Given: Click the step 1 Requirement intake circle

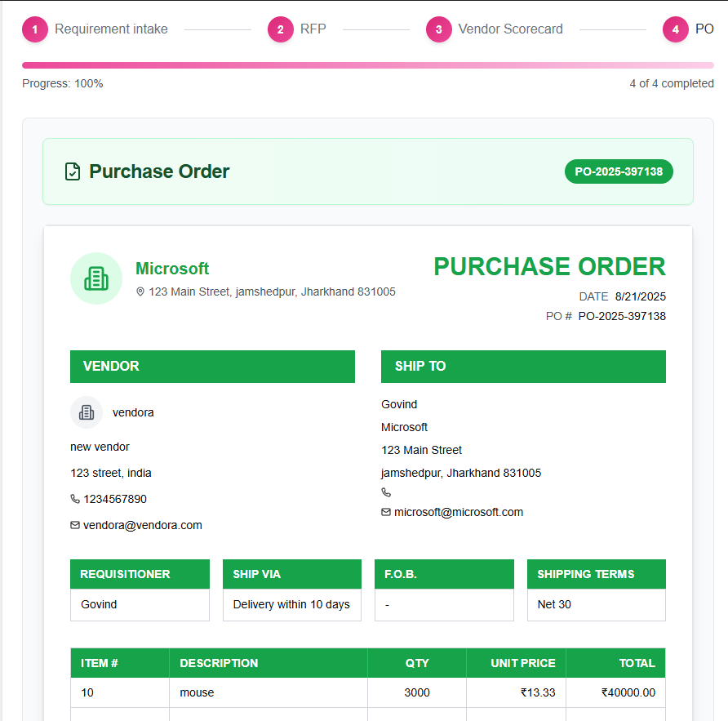Looking at the screenshot, I should tap(35, 29).
